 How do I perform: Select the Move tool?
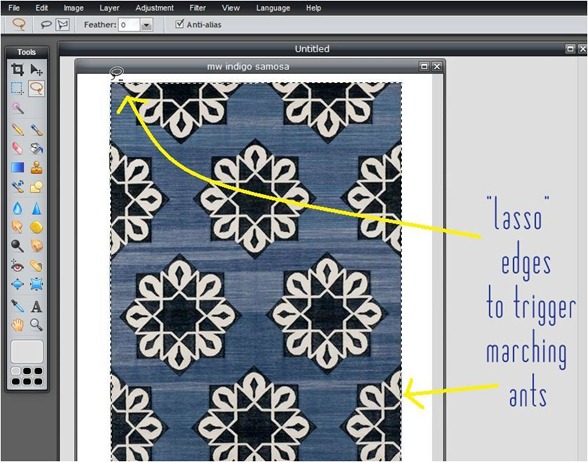pos(36,69)
